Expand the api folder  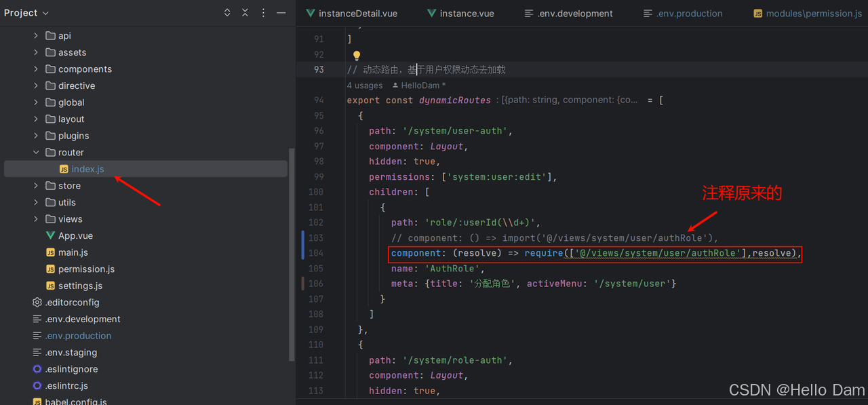(x=36, y=36)
